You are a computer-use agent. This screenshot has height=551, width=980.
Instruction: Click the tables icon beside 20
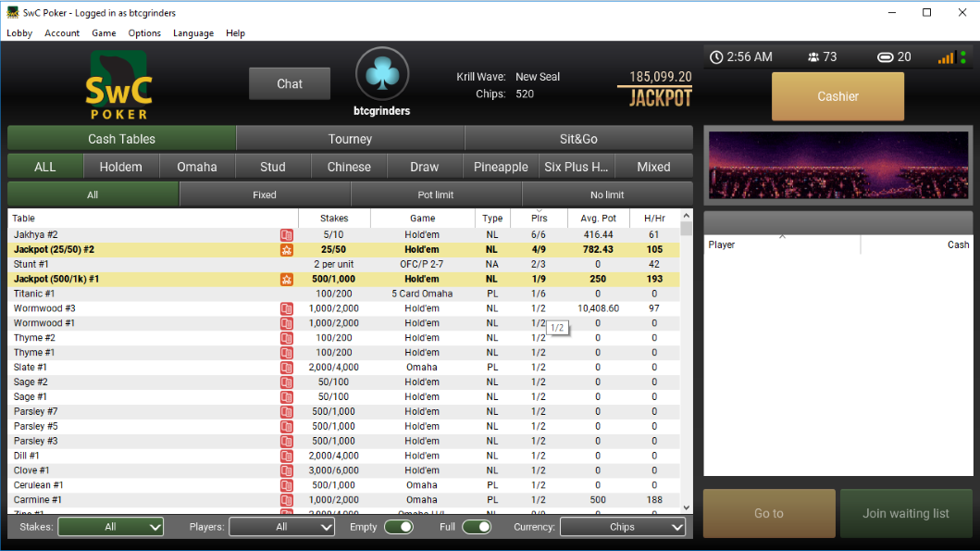pyautogui.click(x=885, y=56)
